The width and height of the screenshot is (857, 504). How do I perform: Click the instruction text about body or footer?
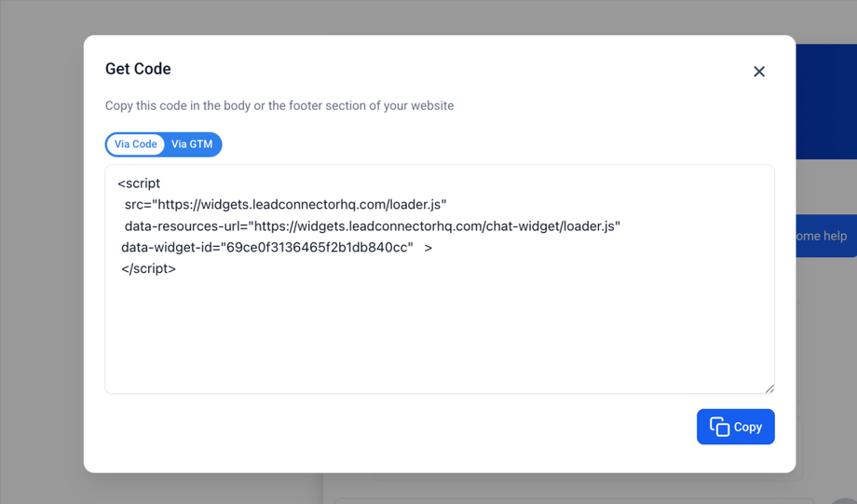click(x=279, y=106)
